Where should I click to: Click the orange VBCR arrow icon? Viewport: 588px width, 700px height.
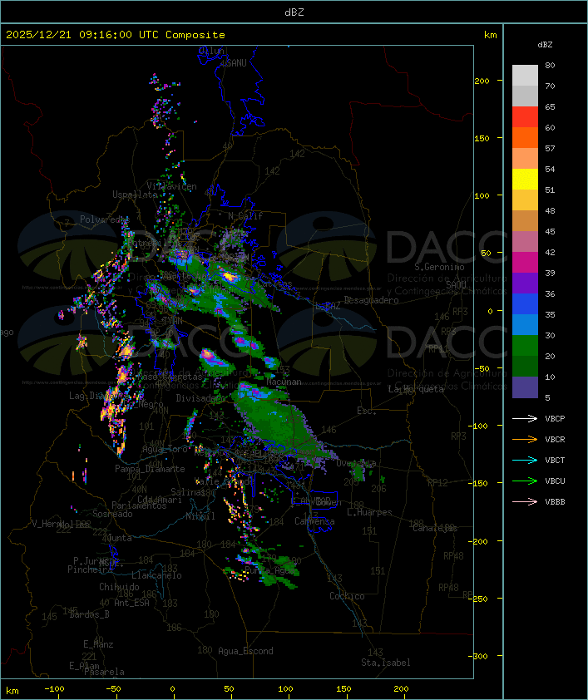525,439
